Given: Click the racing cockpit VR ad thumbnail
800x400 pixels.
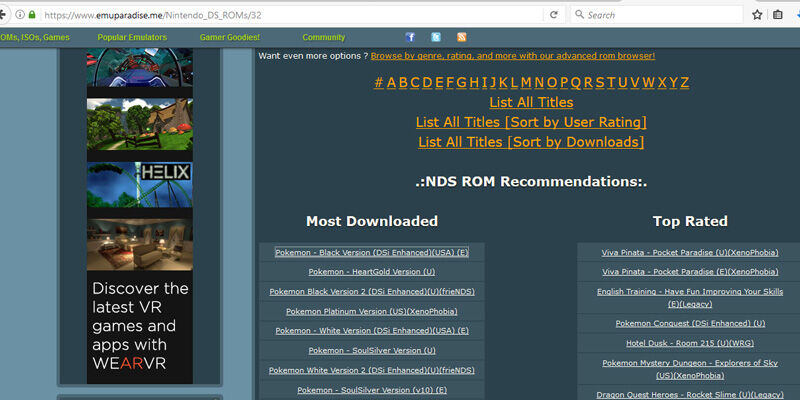Looking at the screenshot, I should (x=140, y=67).
